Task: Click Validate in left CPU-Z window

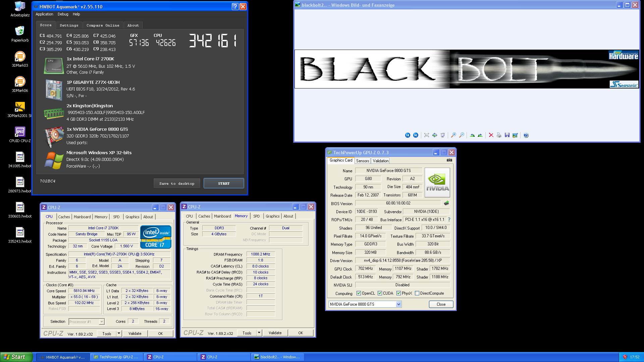Action: (x=135, y=334)
